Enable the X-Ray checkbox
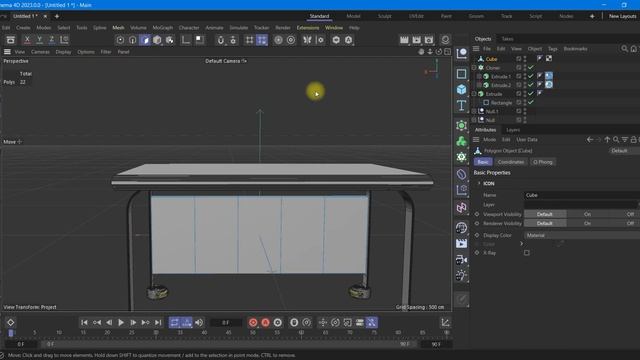 click(527, 253)
